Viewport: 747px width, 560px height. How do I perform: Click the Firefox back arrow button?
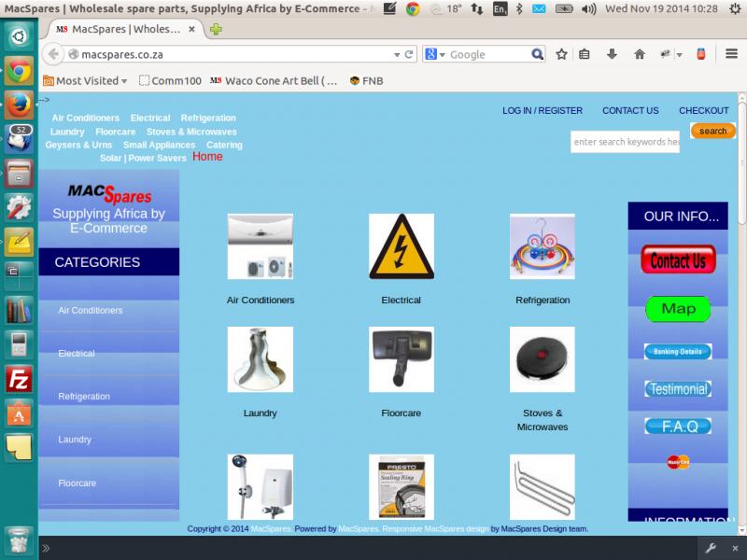53,54
